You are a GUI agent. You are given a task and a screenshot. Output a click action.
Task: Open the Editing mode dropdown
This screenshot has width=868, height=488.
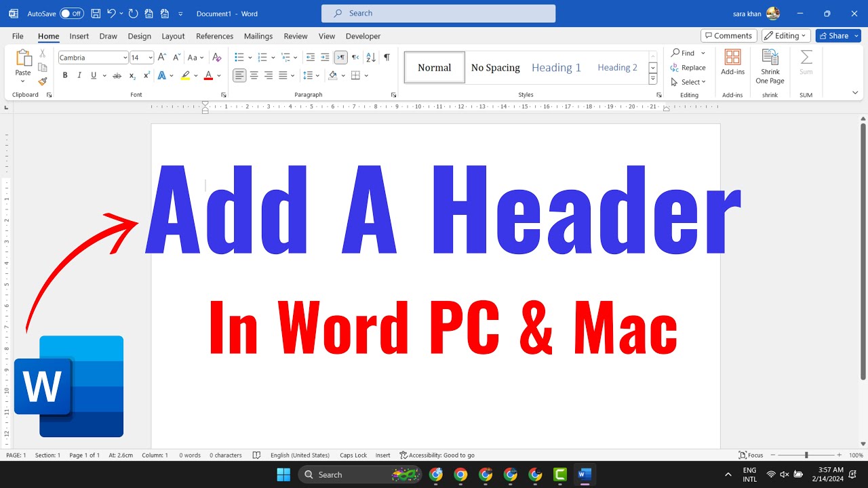pos(786,36)
